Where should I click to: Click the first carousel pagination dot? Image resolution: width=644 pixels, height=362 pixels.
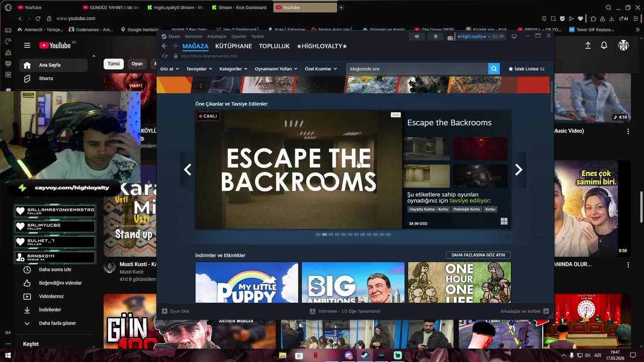318,234
